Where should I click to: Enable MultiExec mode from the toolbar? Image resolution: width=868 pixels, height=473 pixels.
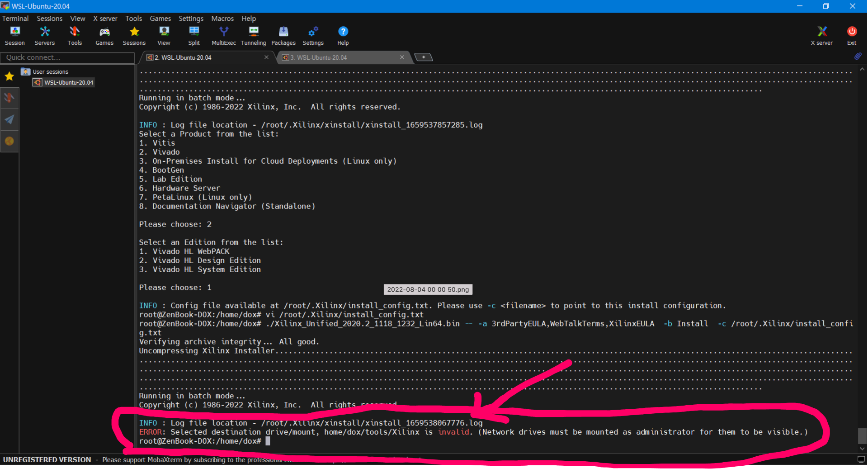[224, 36]
